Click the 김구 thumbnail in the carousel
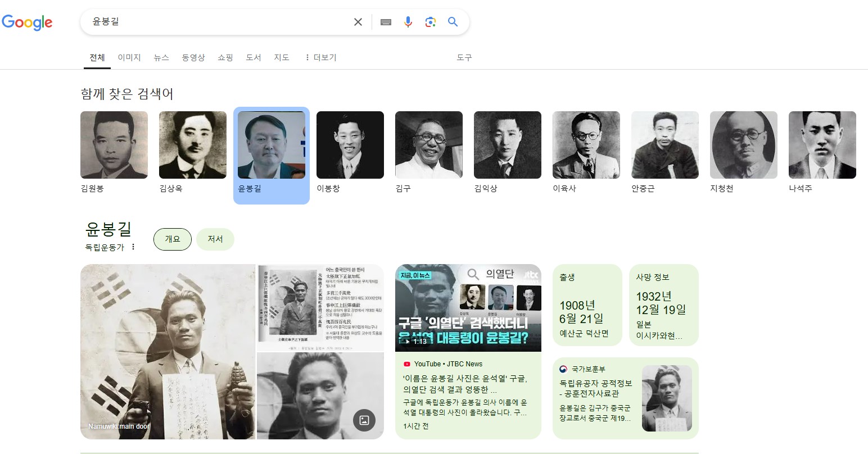Screen dimensions: 868x454 click(428, 144)
